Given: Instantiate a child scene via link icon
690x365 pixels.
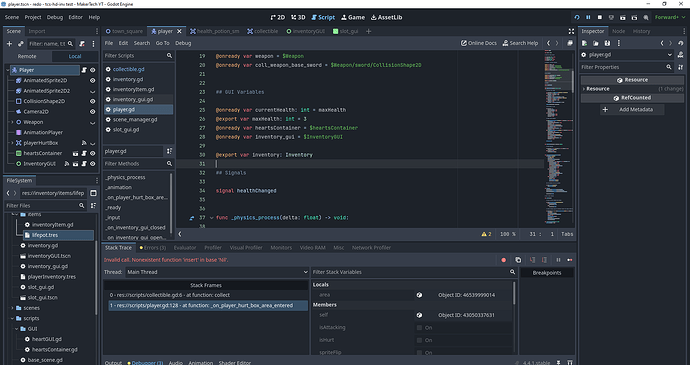Looking at the screenshot, I should [x=21, y=44].
